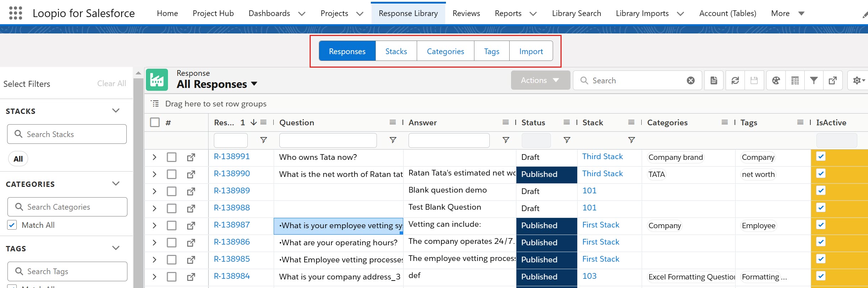Click the document export icon
This screenshot has height=288, width=868.
(x=714, y=80)
